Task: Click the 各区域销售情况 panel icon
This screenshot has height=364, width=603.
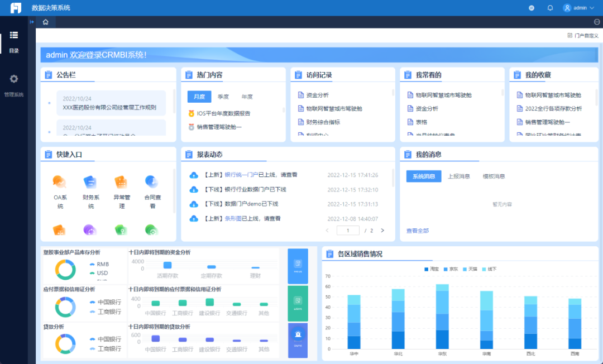Action: point(329,254)
